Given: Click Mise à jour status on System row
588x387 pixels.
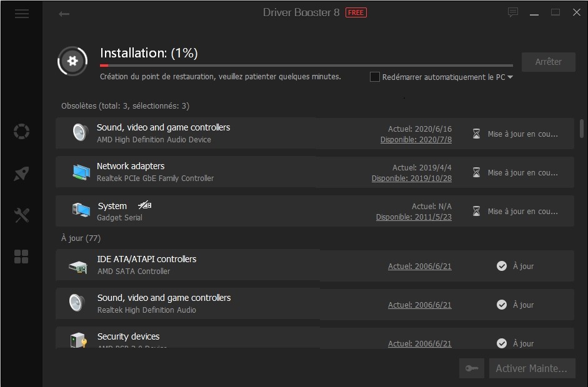Looking at the screenshot, I should (523, 212).
